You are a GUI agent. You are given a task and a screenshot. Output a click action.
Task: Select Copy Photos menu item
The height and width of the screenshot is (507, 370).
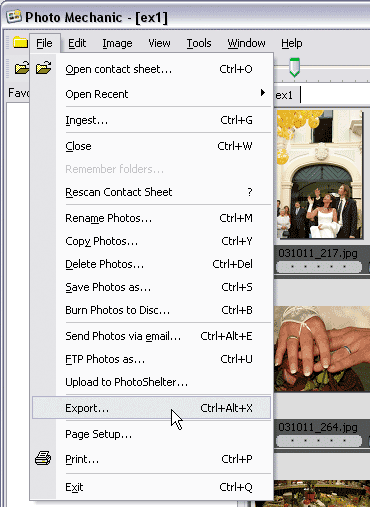[x=152, y=241]
